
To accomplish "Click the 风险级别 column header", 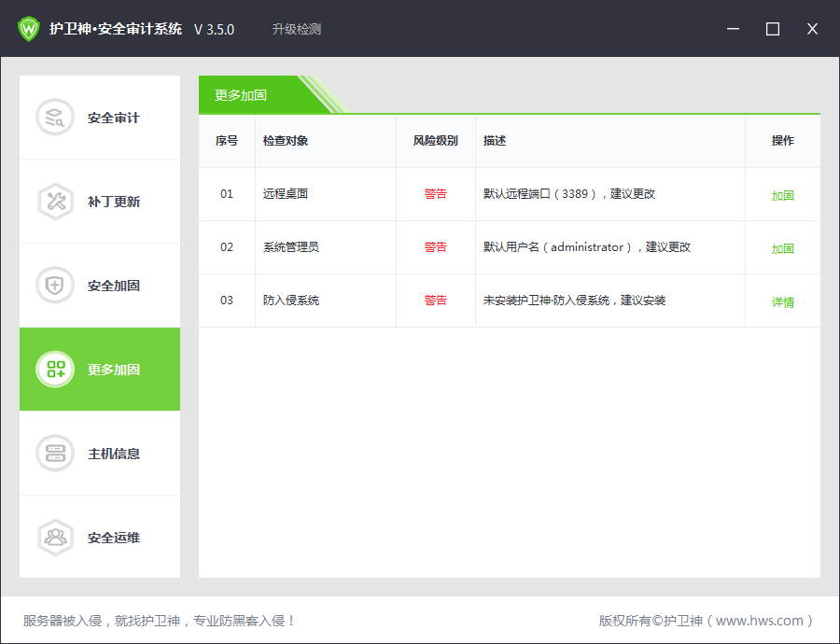I will [x=435, y=141].
